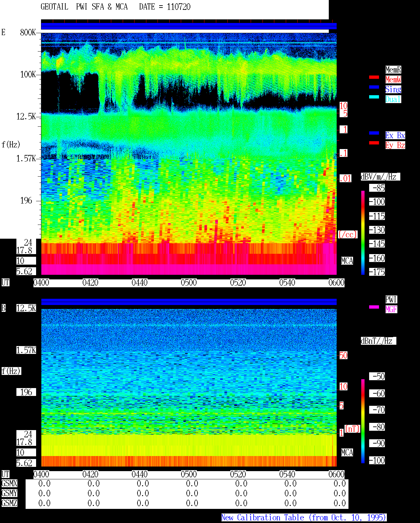Click the blue mode bar above B spectrogram
Screen dimensions: 420x523
tap(189, 302)
